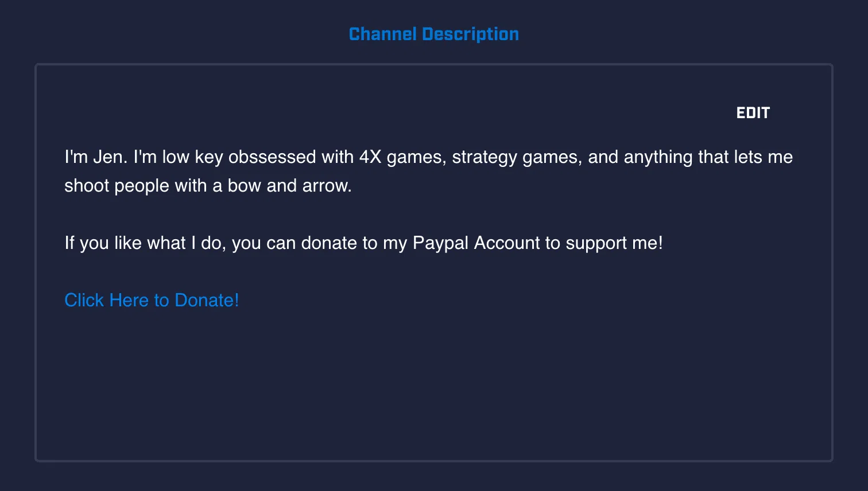Click the word Donate! in the blue link
The image size is (868, 491).
click(x=207, y=300)
